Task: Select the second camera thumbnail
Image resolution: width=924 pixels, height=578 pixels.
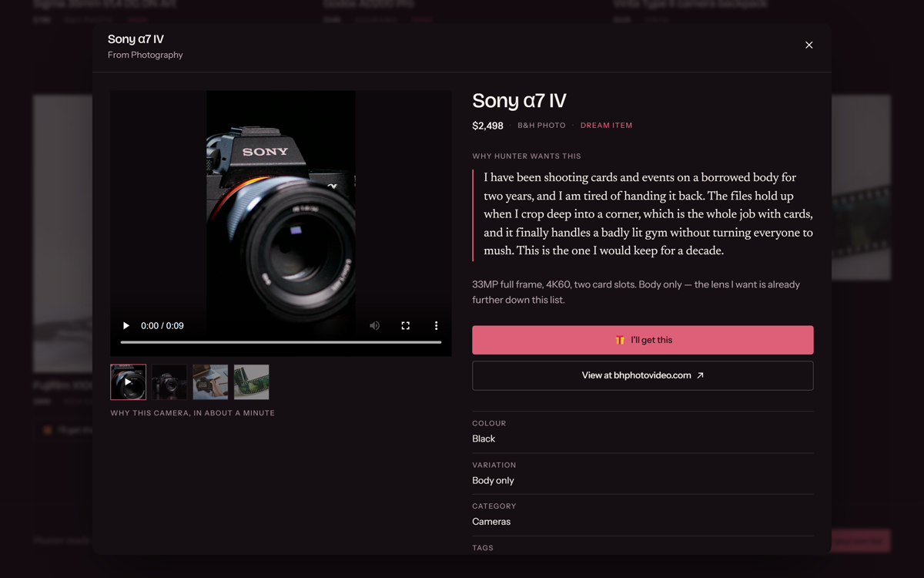Action: click(169, 382)
